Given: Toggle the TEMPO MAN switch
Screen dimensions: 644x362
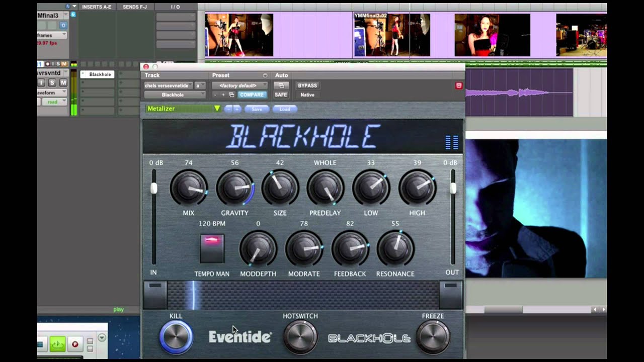Looking at the screenshot, I should pyautogui.click(x=212, y=248).
